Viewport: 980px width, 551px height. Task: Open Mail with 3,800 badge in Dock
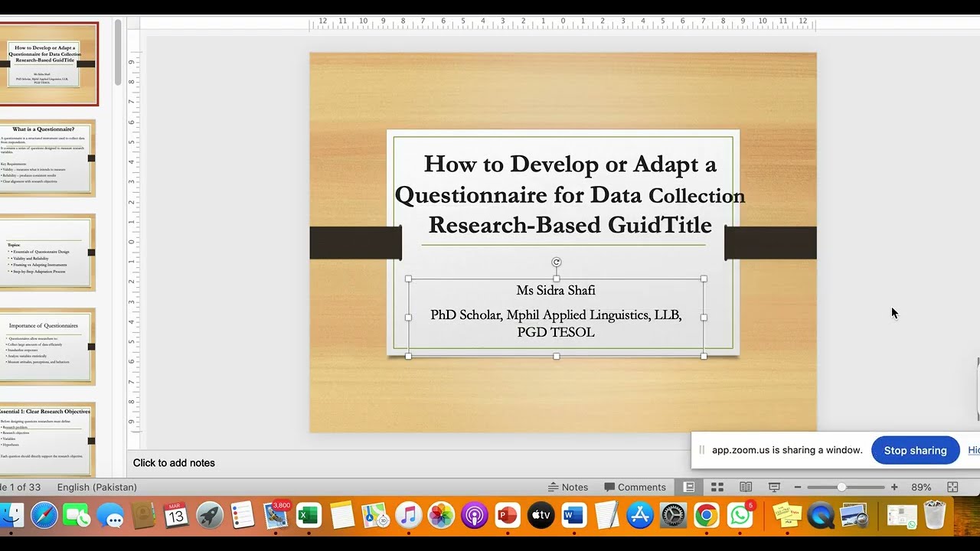pyautogui.click(x=276, y=515)
